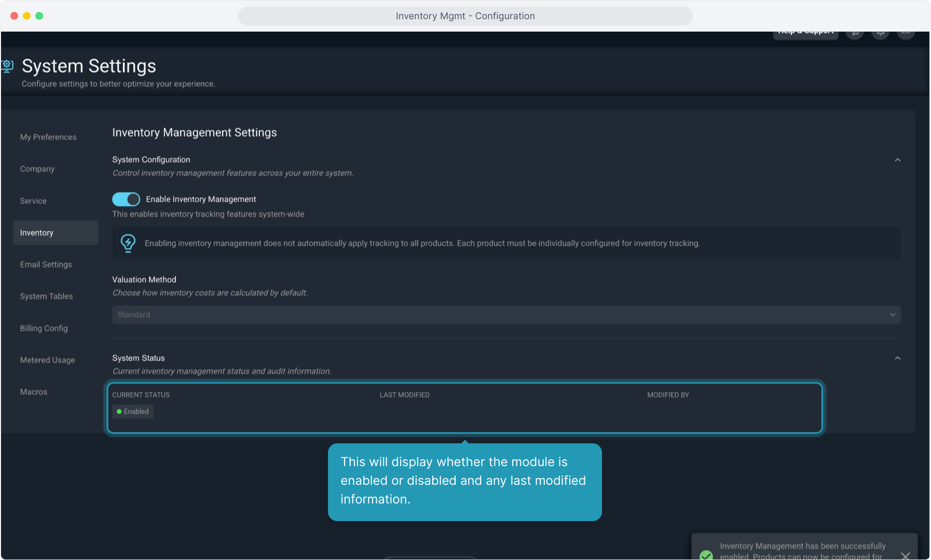The image size is (931, 560).
Task: Click the green Enabled status badge
Action: coord(133,411)
